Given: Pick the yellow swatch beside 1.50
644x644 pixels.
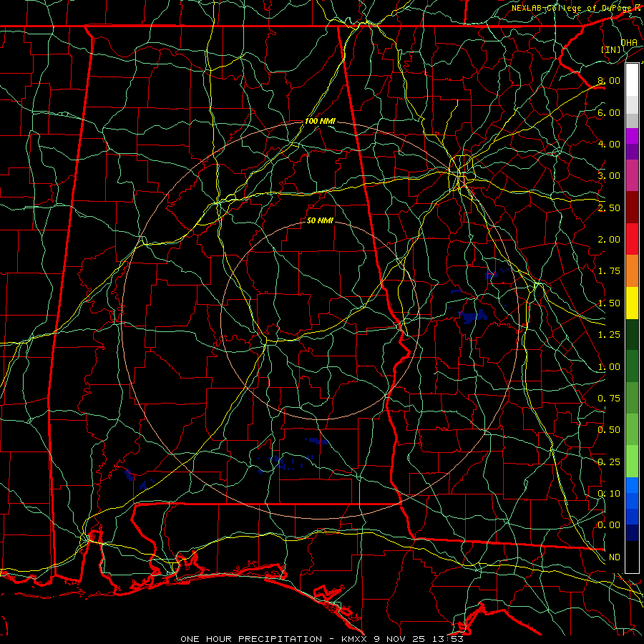Looking at the screenshot, I should point(632,303).
